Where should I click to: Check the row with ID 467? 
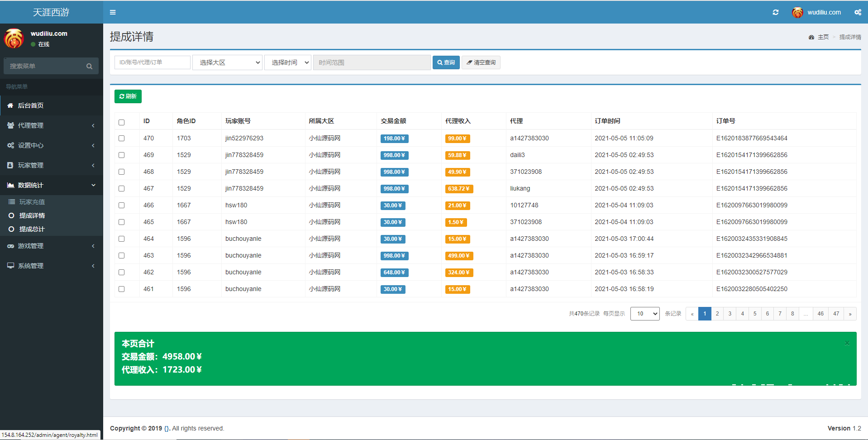pyautogui.click(x=121, y=188)
